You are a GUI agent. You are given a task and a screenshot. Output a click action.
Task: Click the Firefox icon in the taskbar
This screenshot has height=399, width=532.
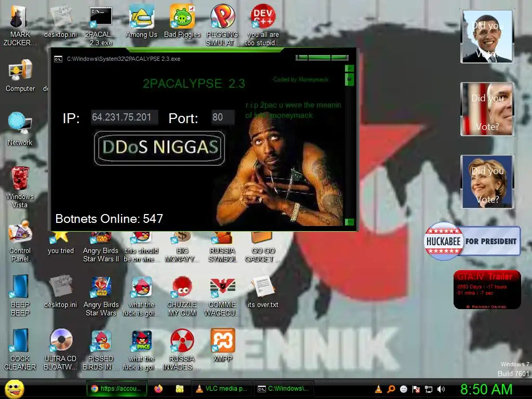[x=158, y=389]
